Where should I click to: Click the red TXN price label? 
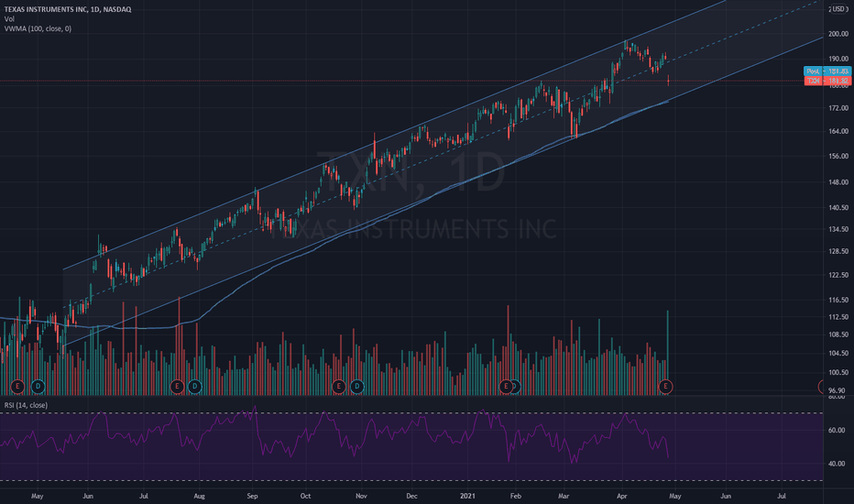pyautogui.click(x=827, y=81)
